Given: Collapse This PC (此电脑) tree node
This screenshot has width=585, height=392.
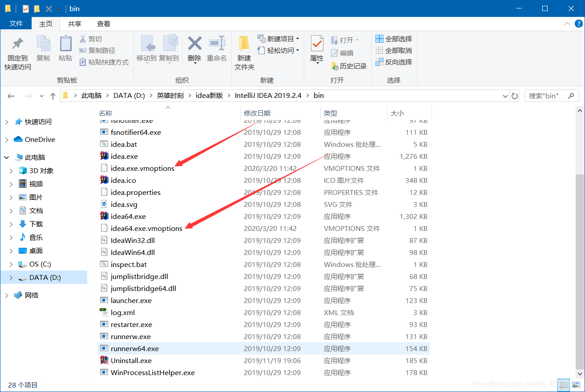Looking at the screenshot, I should 7,158.
